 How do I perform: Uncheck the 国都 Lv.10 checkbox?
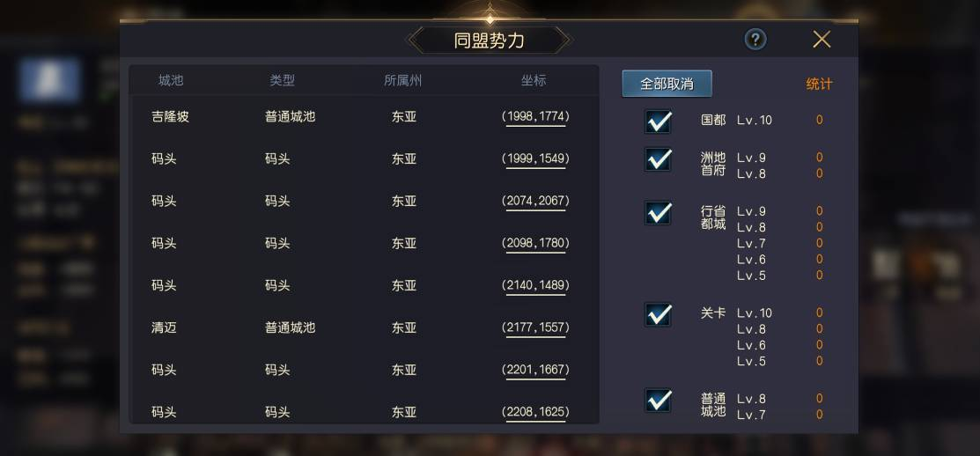tap(659, 121)
